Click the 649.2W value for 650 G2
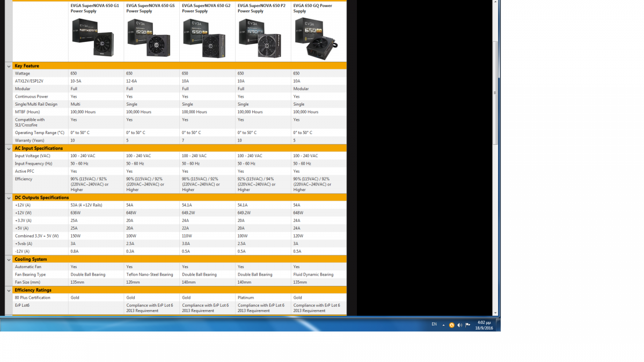Viewport: 644px width, 362px height. point(189,213)
